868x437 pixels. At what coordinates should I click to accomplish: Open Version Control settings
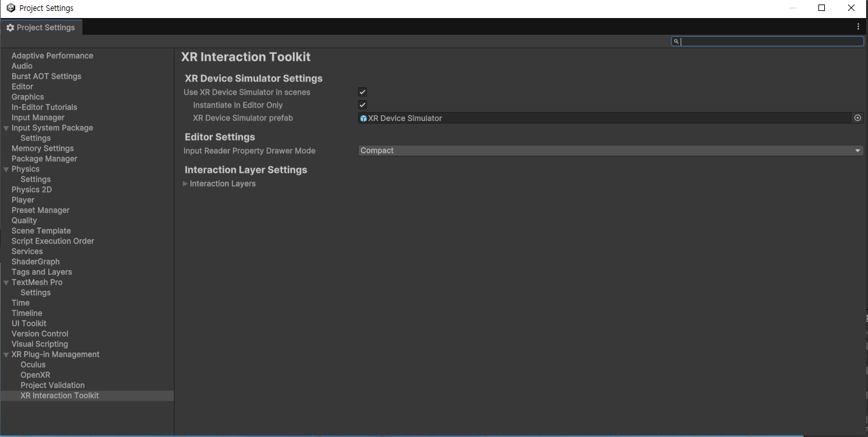[x=40, y=334]
